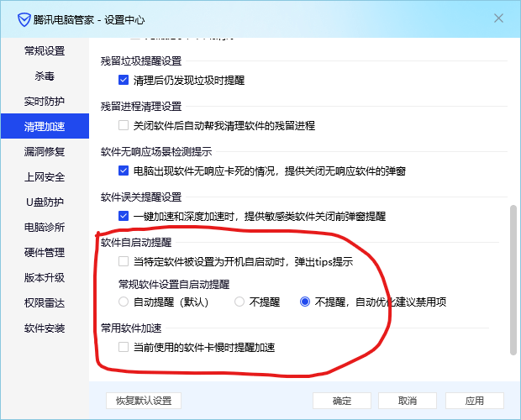The height and width of the screenshot is (420, 521).
Task: Open the 电脑诊所 section
Action: point(45,227)
